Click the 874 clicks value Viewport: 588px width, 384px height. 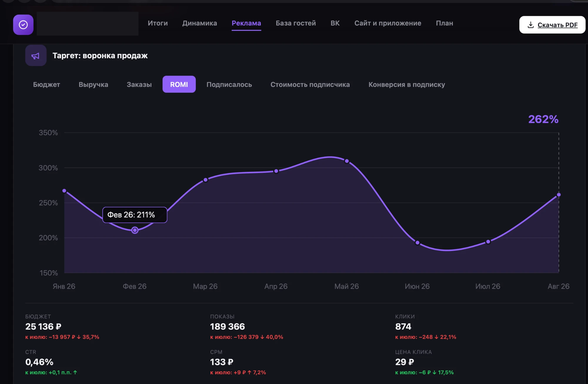[403, 327]
